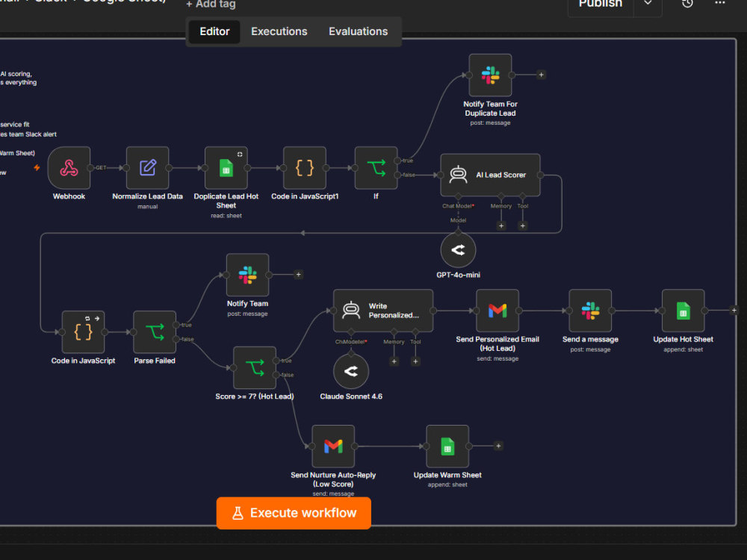This screenshot has width=747, height=560.
Task: Switch to the Evaluations tab
Action: (x=359, y=31)
